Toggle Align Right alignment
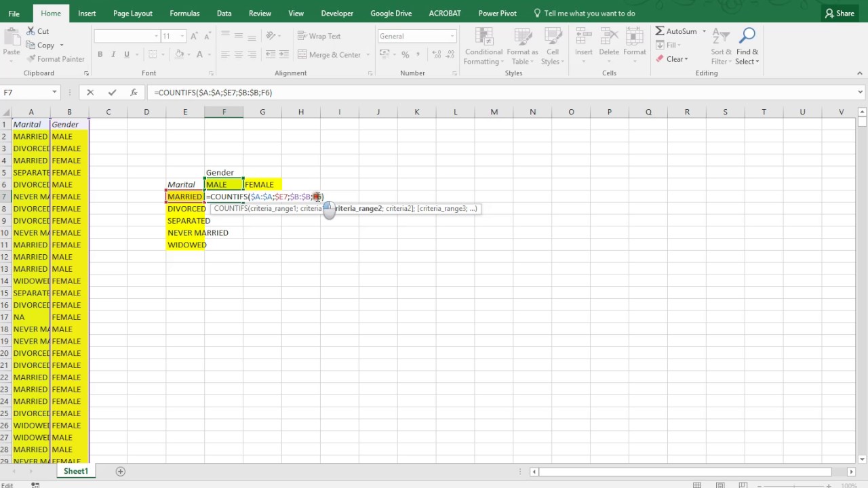This screenshot has height=488, width=868. click(x=252, y=55)
